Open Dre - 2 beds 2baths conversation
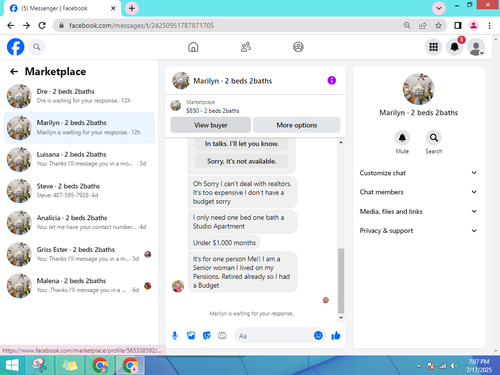 (79, 96)
